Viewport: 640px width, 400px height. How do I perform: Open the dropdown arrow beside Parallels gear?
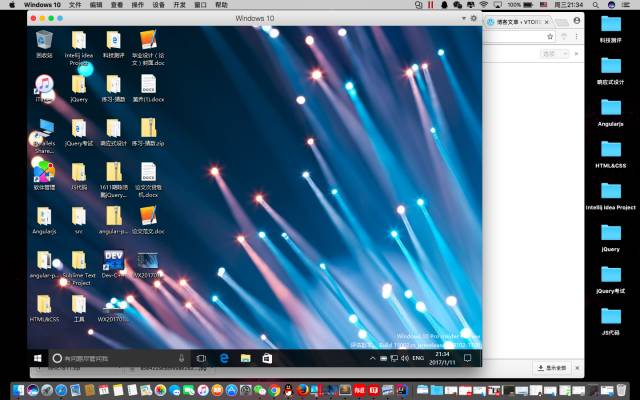464,18
